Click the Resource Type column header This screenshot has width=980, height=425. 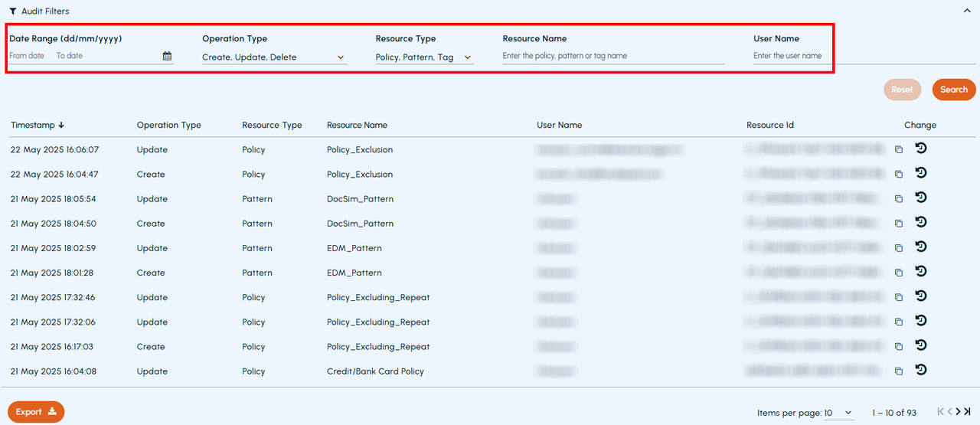272,126
